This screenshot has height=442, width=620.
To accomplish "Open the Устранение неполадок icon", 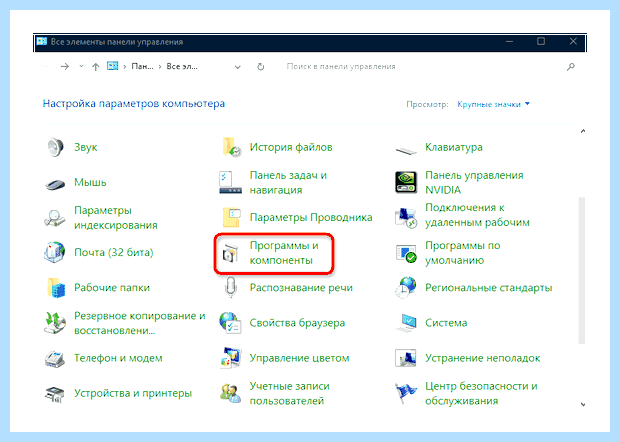I will coord(406,358).
